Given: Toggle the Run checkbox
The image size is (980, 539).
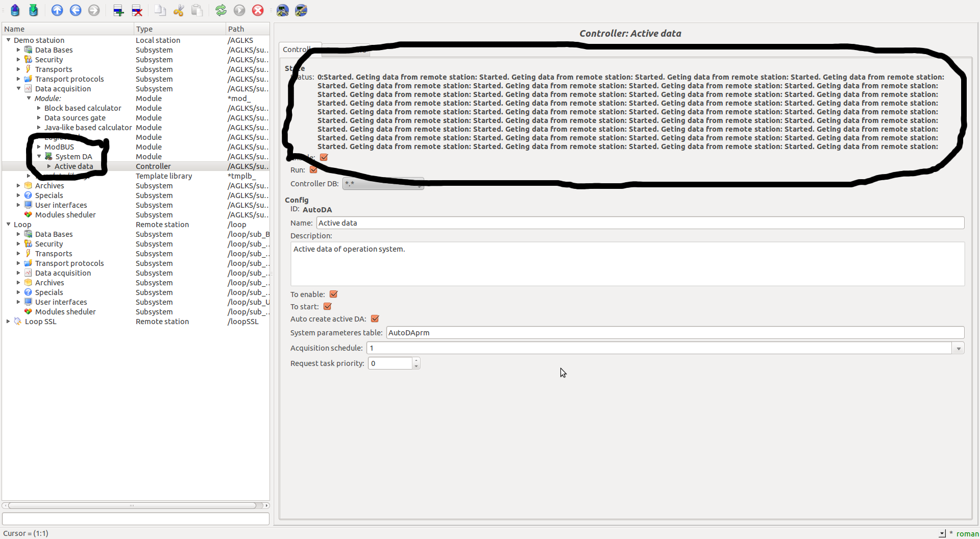Looking at the screenshot, I should tap(313, 170).
